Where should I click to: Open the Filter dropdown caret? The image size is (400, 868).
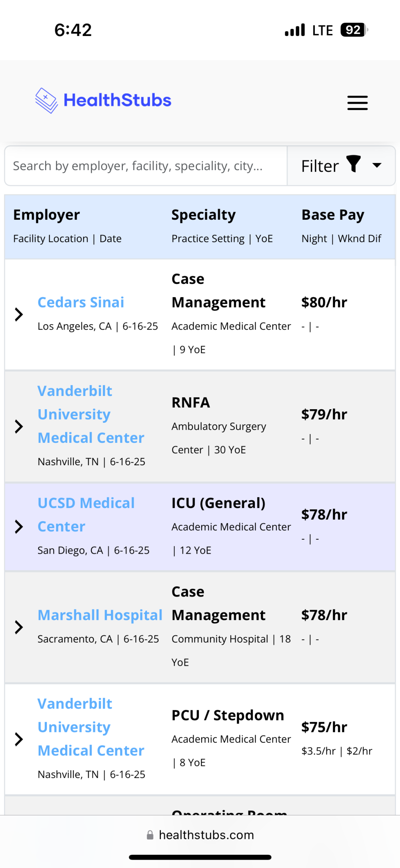(377, 165)
